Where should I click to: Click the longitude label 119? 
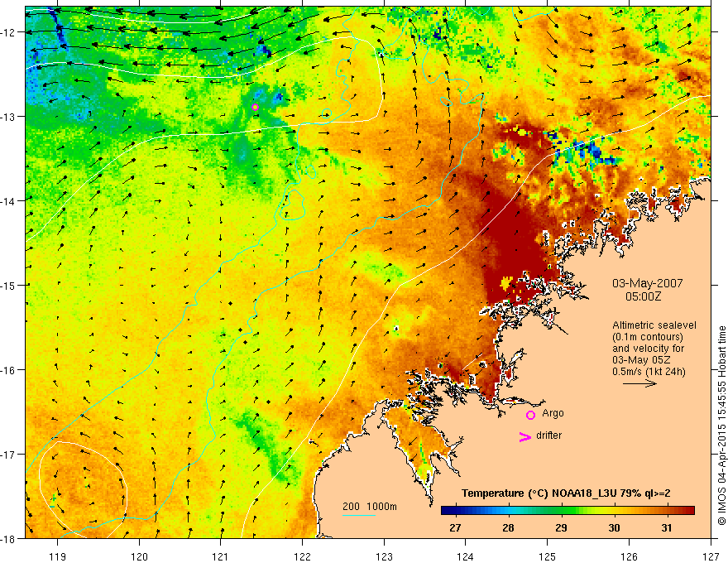(58, 556)
